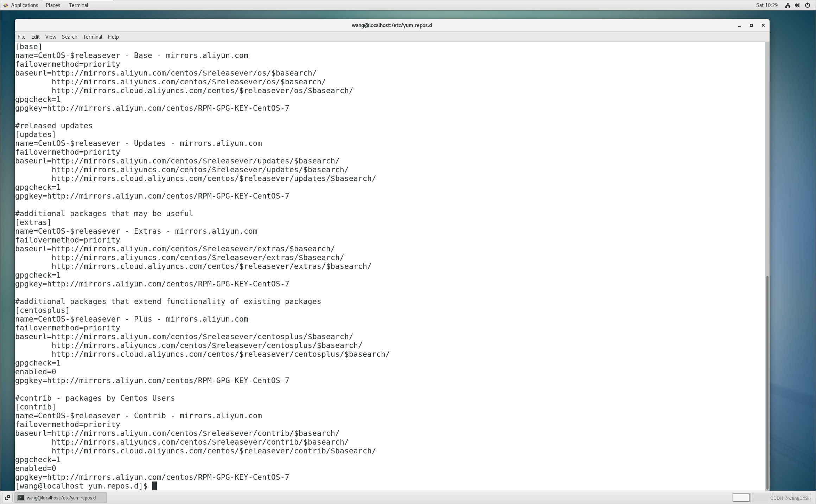Open the power menu icon
816x504 pixels.
(808, 5)
